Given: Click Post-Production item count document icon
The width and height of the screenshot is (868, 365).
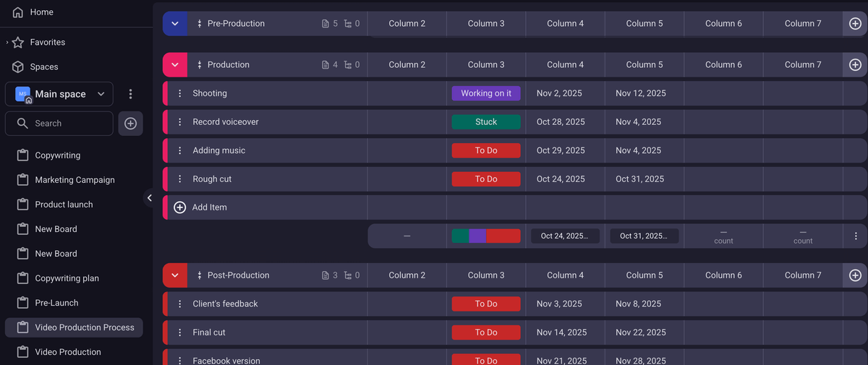Looking at the screenshot, I should [x=325, y=275].
